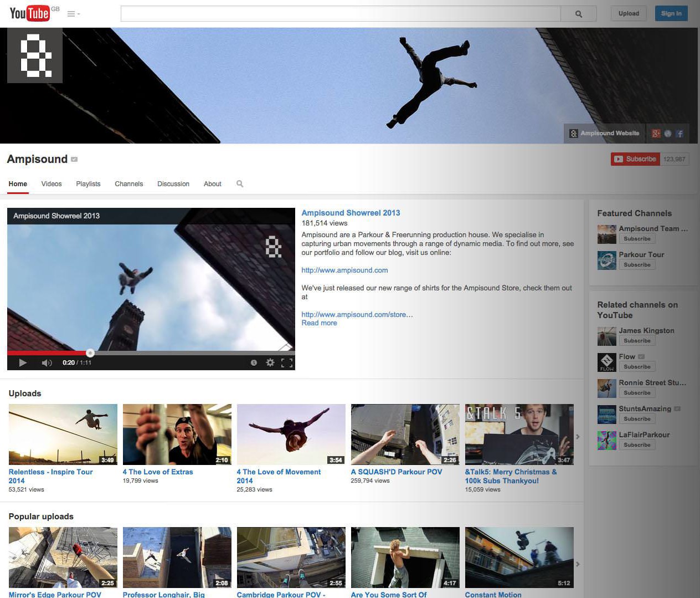Click the Ampisound watermark in the player
Viewport: 700px width, 598px height.
tap(274, 247)
